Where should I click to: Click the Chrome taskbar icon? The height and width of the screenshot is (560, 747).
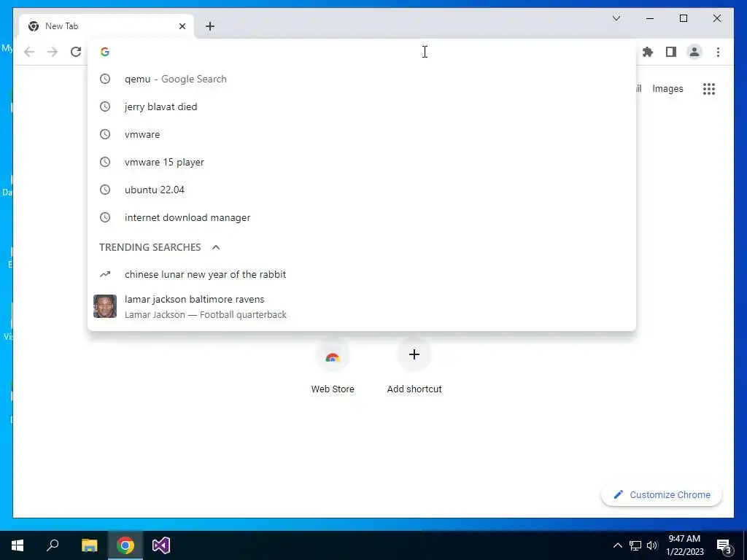tap(125, 545)
